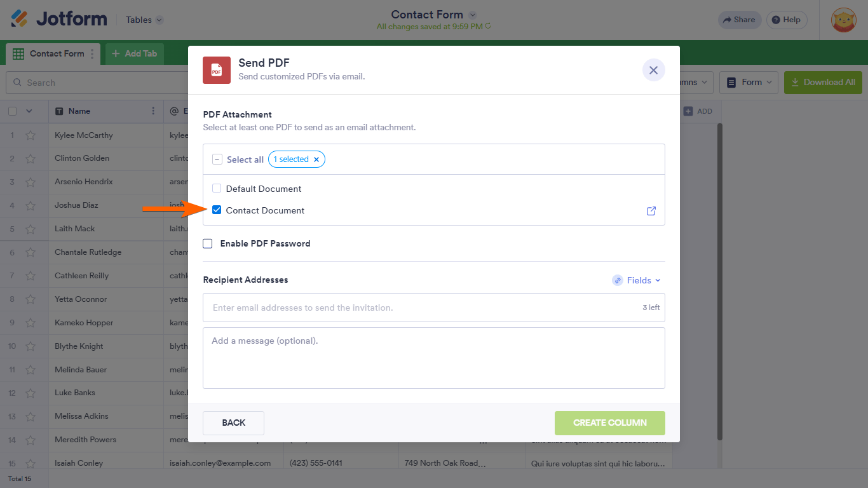Expand the Contact Form title dropdown
This screenshot has width=868, height=488.
472,15
